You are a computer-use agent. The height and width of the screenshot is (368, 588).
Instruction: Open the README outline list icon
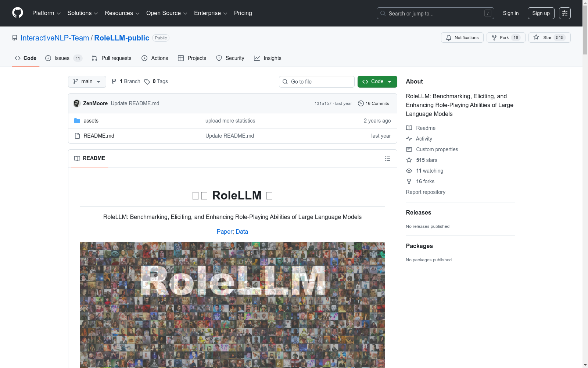click(x=388, y=159)
